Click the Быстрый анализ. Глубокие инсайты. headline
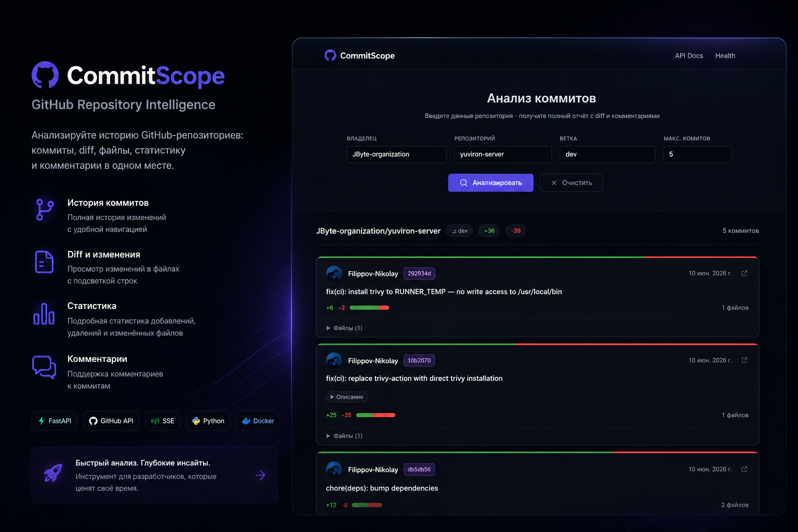 (143, 463)
